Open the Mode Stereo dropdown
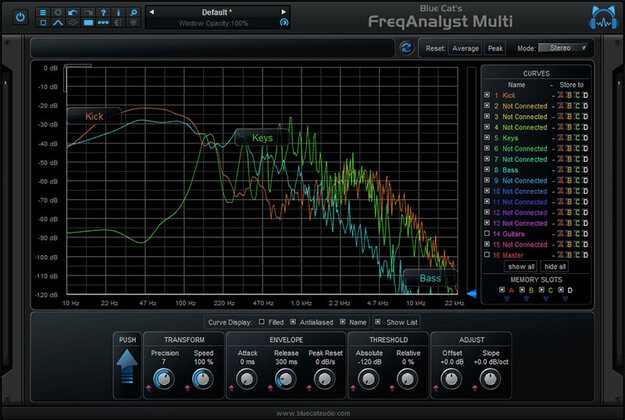The image size is (625, 420). coord(563,48)
